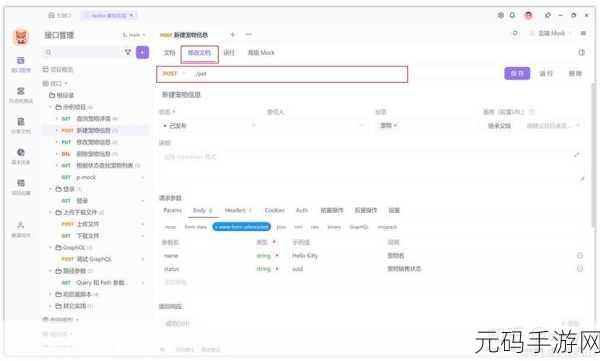600x361 pixels.
Task: Click the user avatar in title bar
Action: pyautogui.click(x=528, y=15)
